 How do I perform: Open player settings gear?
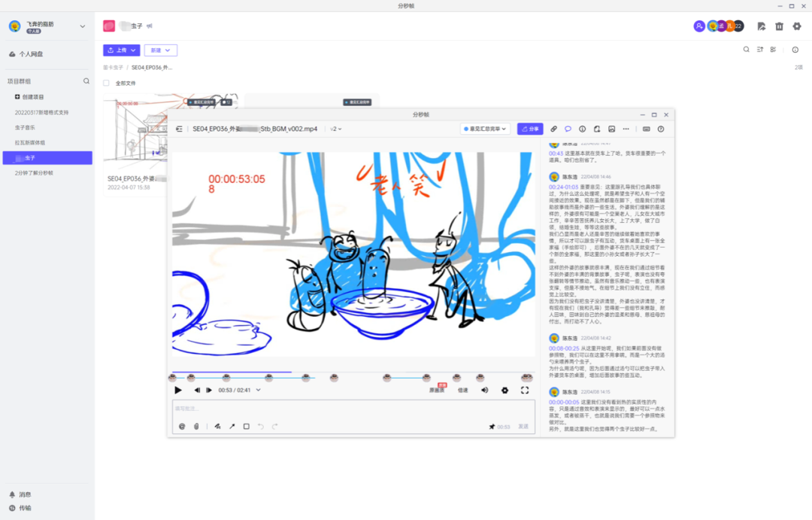pyautogui.click(x=505, y=390)
